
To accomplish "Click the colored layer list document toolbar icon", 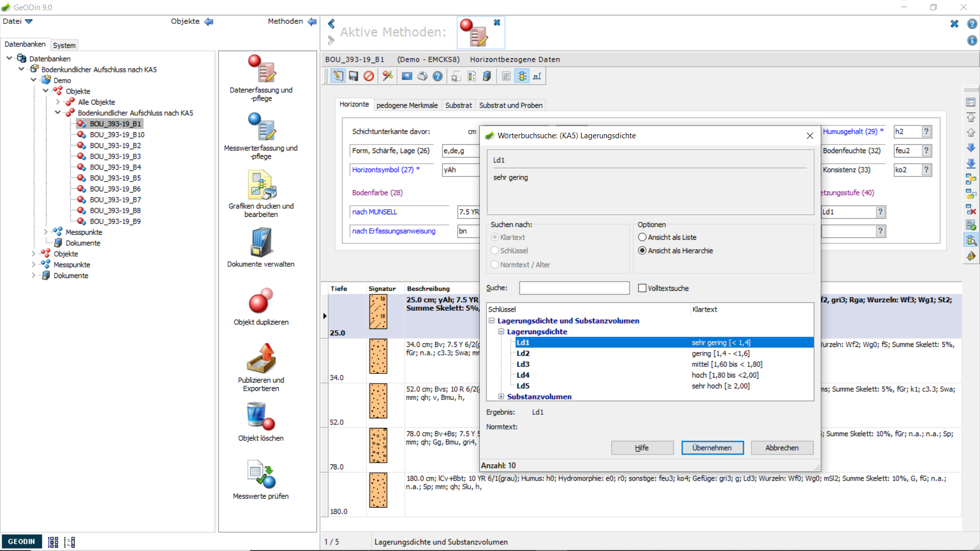I will coord(472,76).
